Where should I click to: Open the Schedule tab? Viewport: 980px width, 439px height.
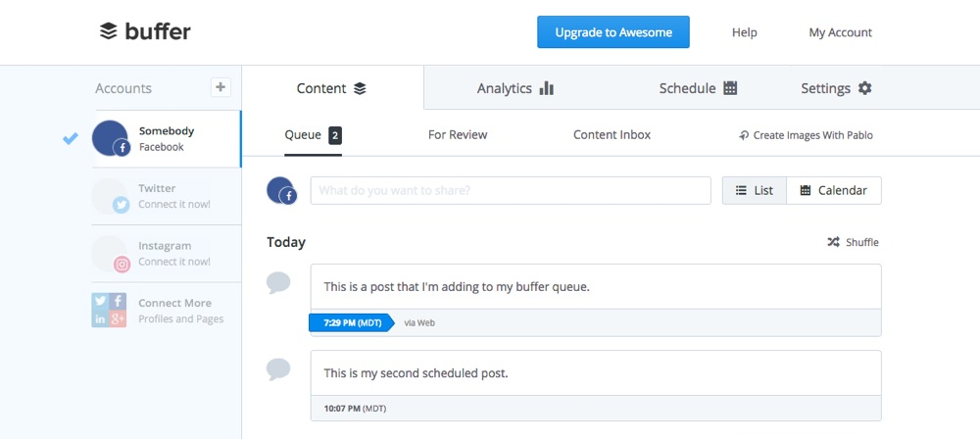coord(698,88)
